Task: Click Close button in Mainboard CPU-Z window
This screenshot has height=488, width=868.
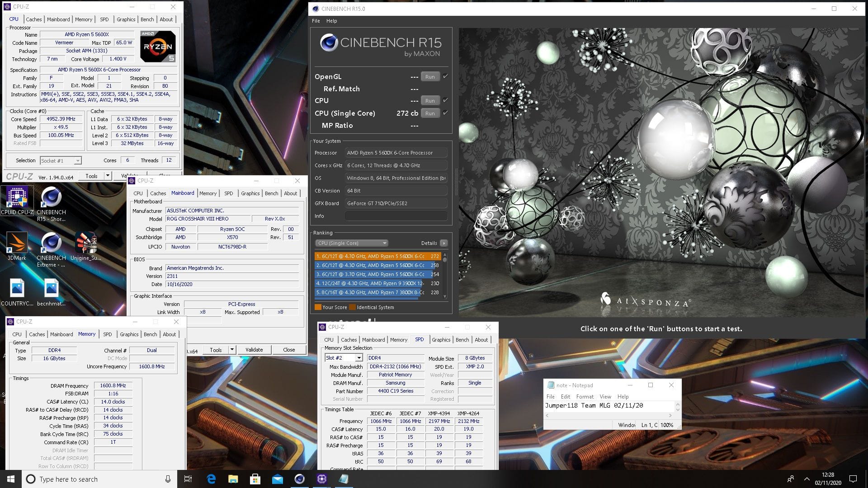Action: (x=289, y=350)
